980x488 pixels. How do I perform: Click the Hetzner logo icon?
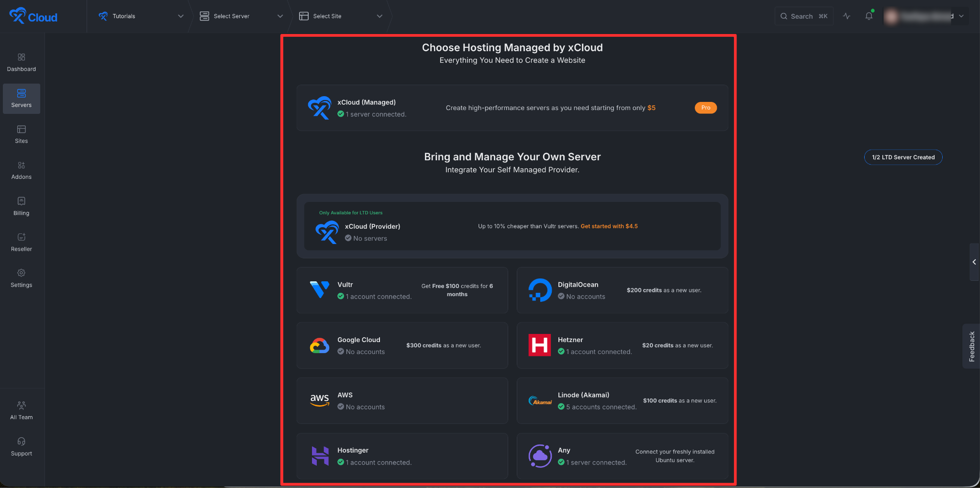(540, 345)
